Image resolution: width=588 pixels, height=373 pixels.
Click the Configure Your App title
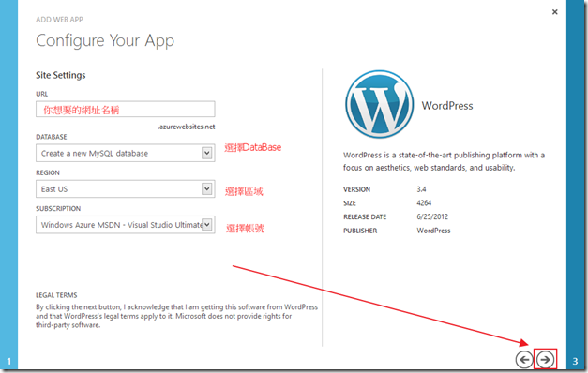(105, 40)
